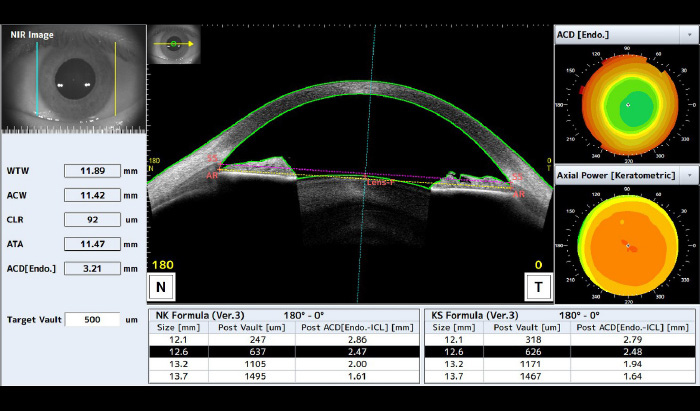Select NK Formula size 12.1 row
The width and height of the screenshot is (700, 411).
point(284,340)
